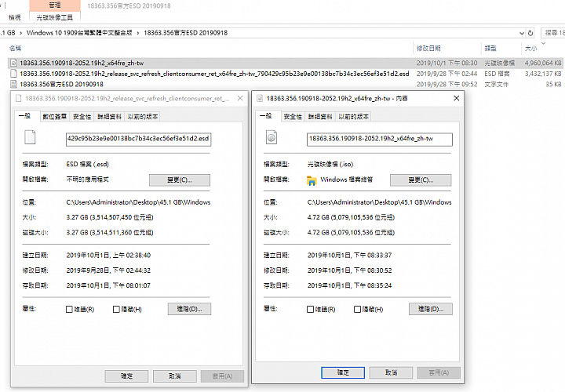This screenshot has width=565, height=392.
Task: Select the 18363.356官方ESD 20190918 file name
Action: pyautogui.click(x=61, y=84)
